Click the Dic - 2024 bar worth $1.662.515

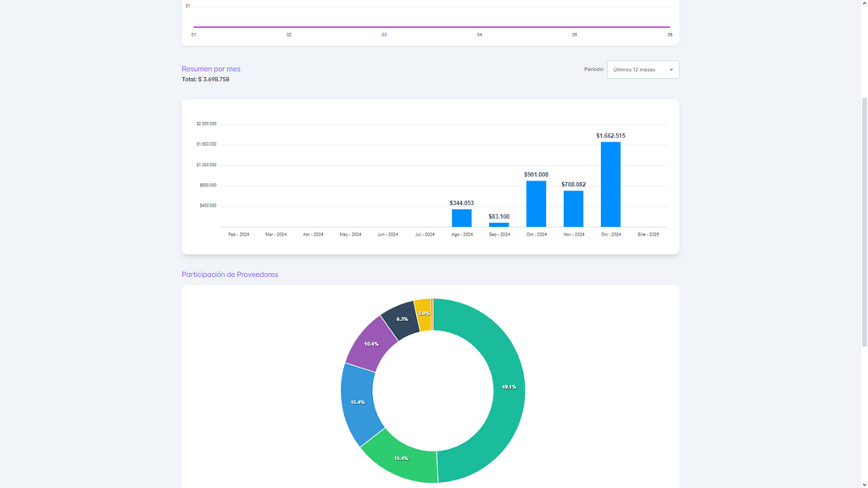[x=610, y=185]
